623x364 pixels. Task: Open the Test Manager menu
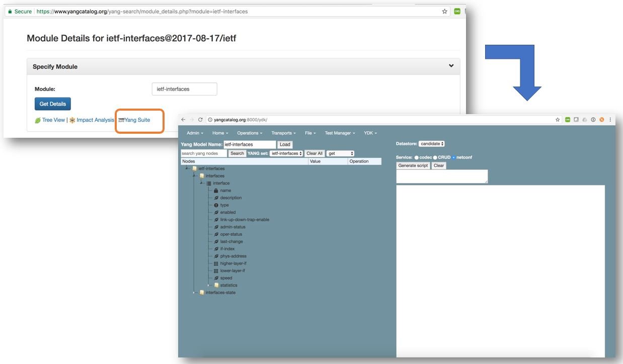[x=340, y=133]
